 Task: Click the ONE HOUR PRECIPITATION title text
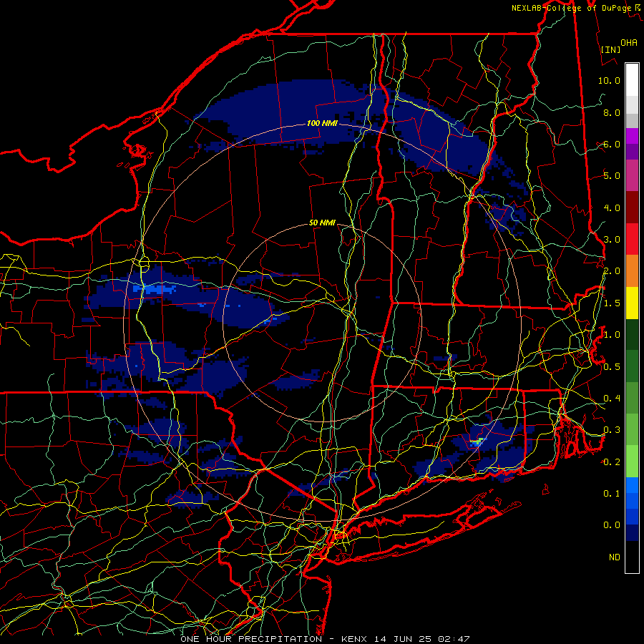pos(251,639)
